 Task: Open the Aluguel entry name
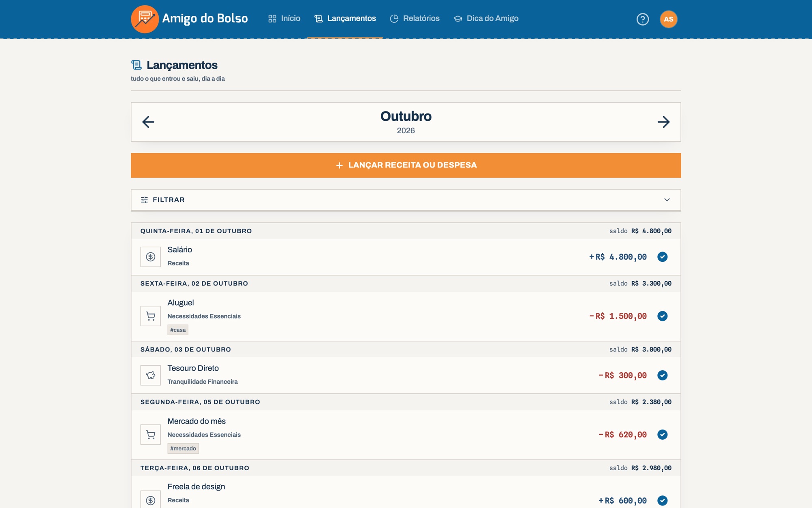click(181, 303)
